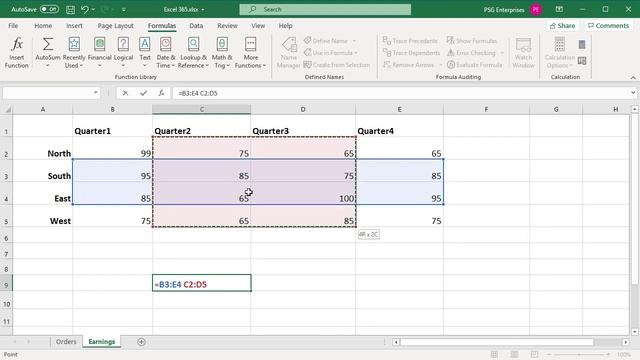Open the file name dropdown in title bar
The height and width of the screenshot is (360, 640).
(203, 9)
